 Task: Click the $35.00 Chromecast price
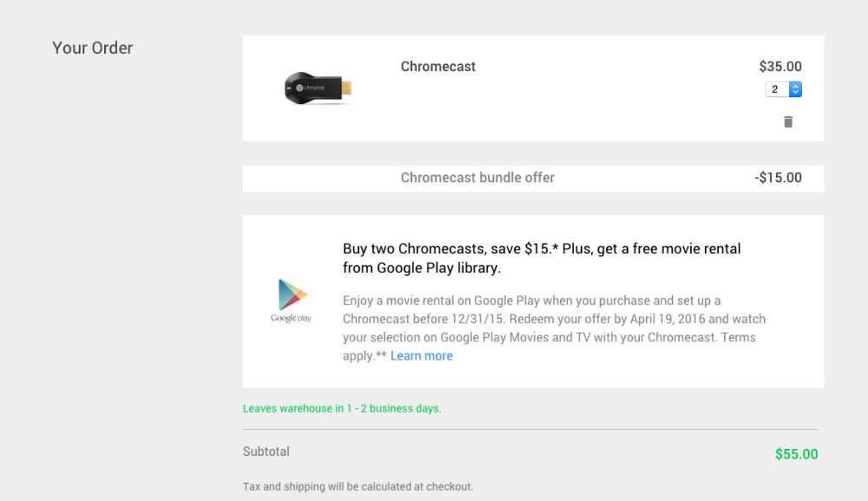pyautogui.click(x=779, y=67)
